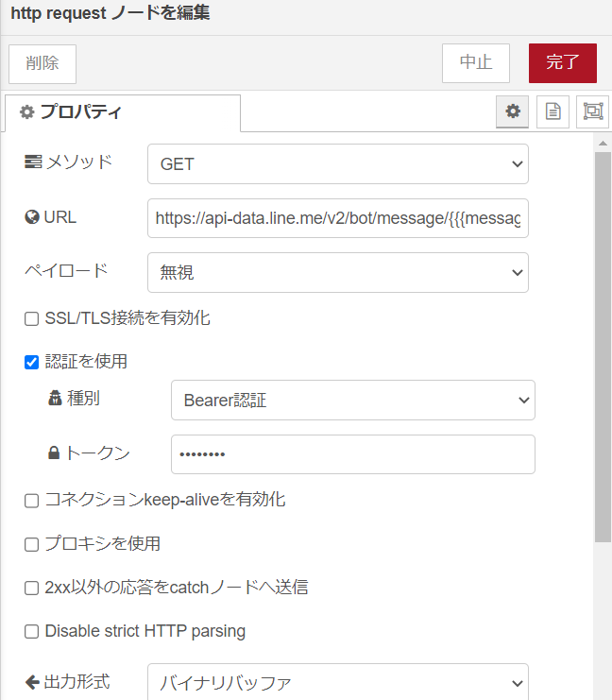This screenshot has height=700, width=612.
Task: Click the 'http request ノードを編集' title
Action: [x=110, y=13]
